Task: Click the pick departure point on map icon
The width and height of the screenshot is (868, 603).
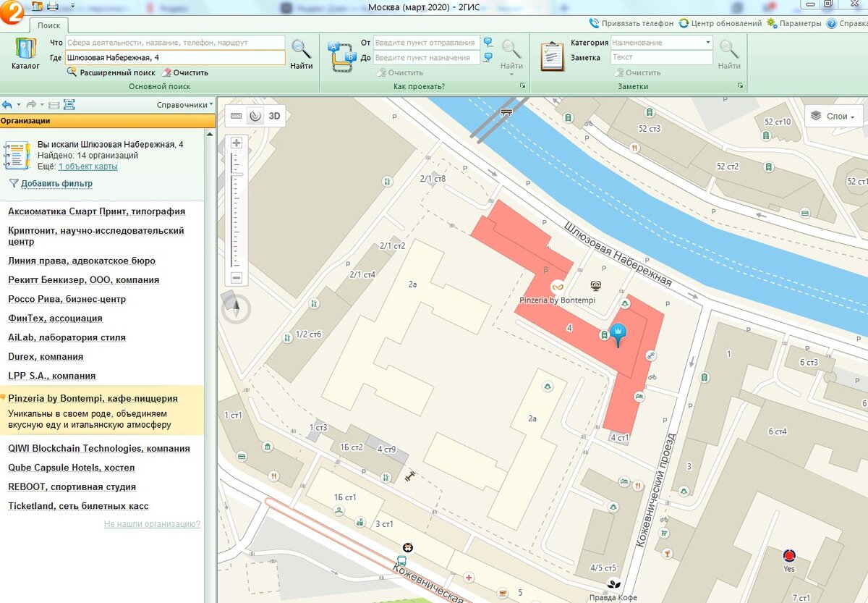Action: coord(488,42)
